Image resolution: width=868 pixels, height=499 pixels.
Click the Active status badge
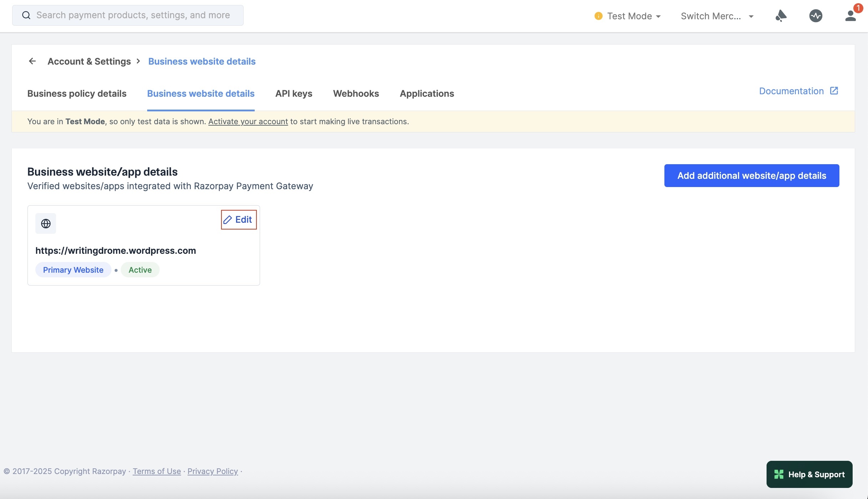point(140,270)
